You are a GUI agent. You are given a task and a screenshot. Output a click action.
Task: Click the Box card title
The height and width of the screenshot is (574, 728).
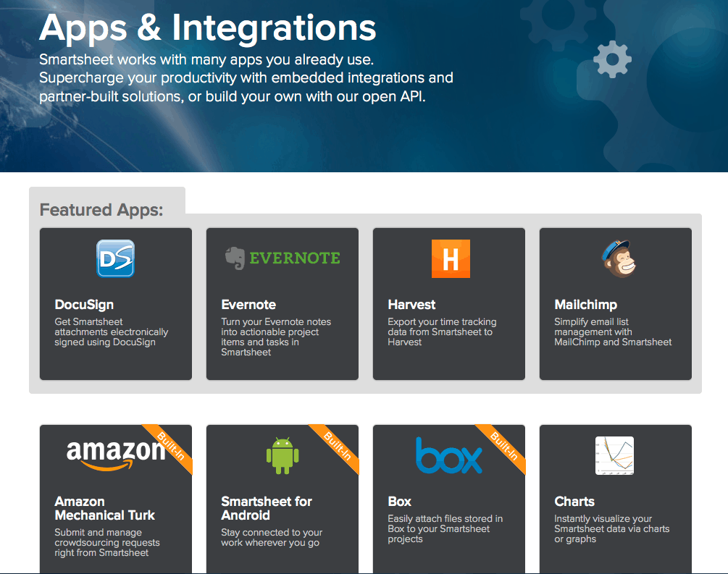pyautogui.click(x=399, y=502)
